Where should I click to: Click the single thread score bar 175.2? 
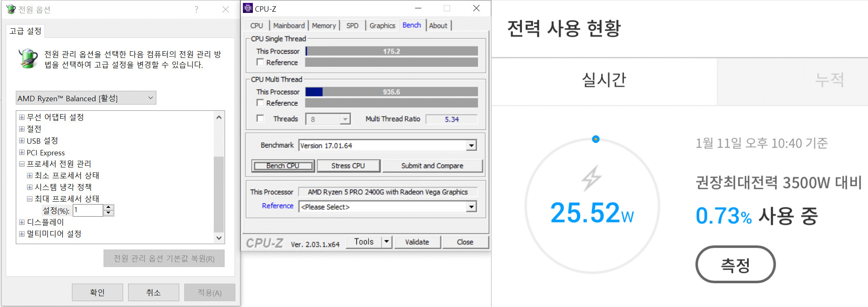pos(391,51)
